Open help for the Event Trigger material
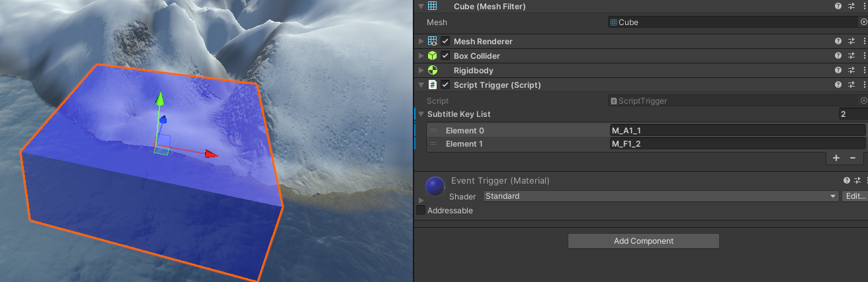The height and width of the screenshot is (282, 868). click(x=846, y=180)
